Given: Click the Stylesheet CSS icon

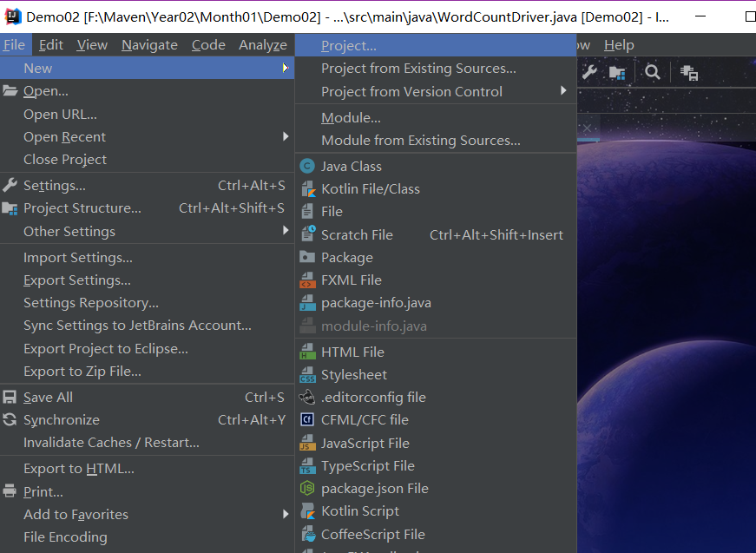Looking at the screenshot, I should click(x=307, y=375).
